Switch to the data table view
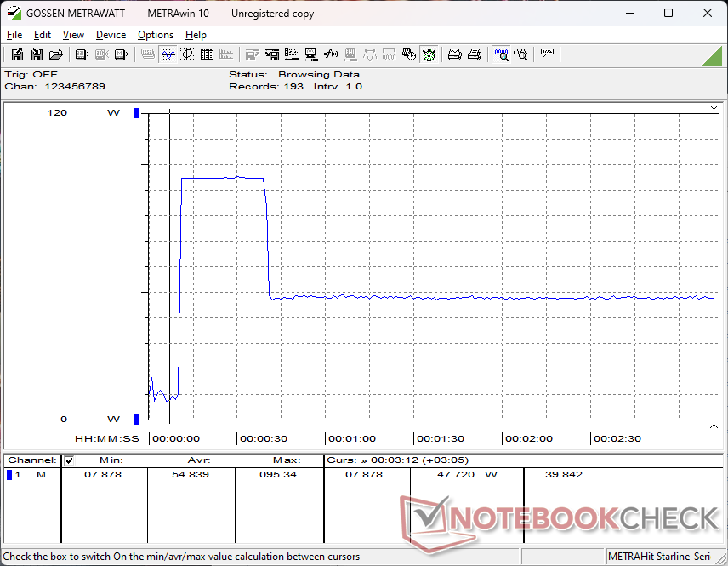The width and height of the screenshot is (728, 566). point(207,54)
